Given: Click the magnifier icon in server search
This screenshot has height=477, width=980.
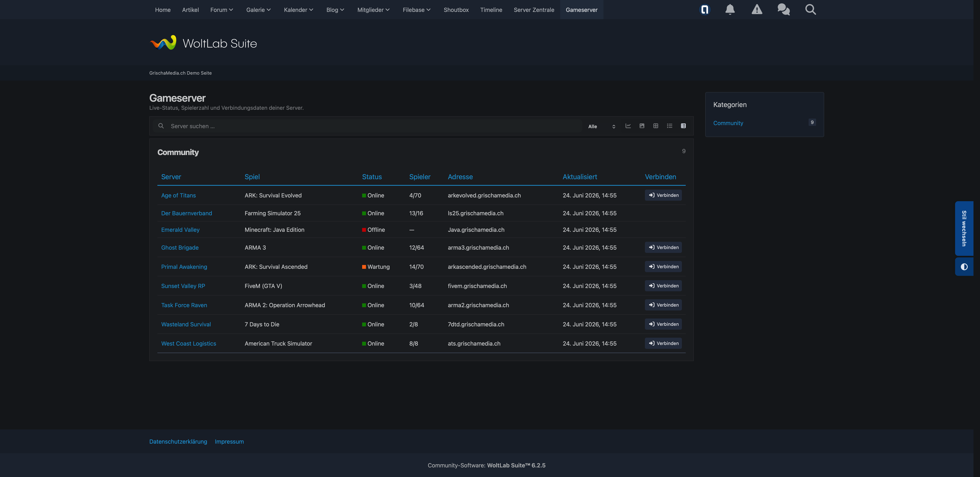Looking at the screenshot, I should 161,126.
